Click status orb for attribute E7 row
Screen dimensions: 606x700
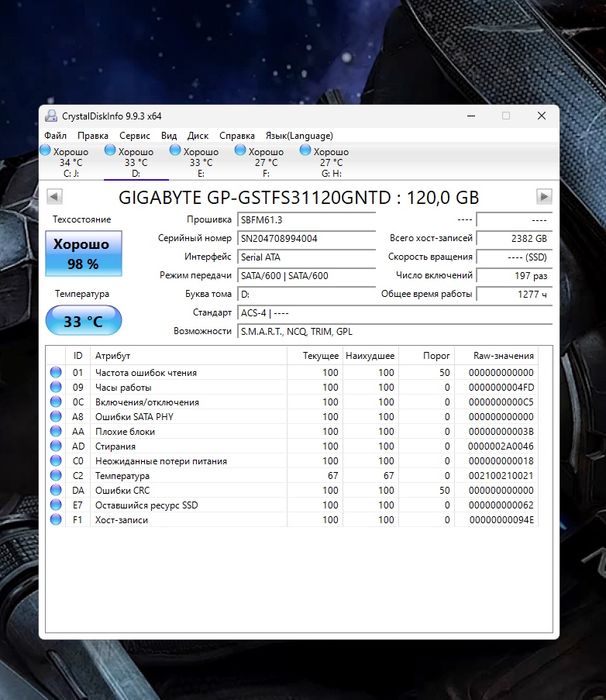pos(56,505)
